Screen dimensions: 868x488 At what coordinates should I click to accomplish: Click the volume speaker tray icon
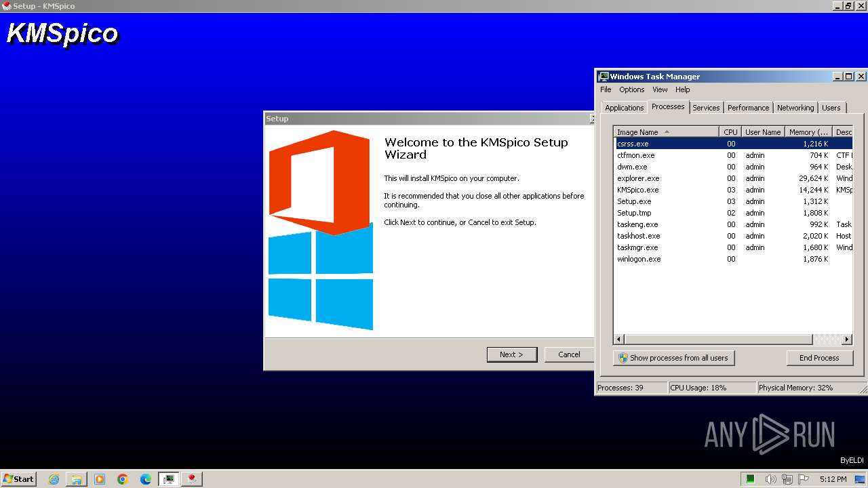[x=771, y=479]
